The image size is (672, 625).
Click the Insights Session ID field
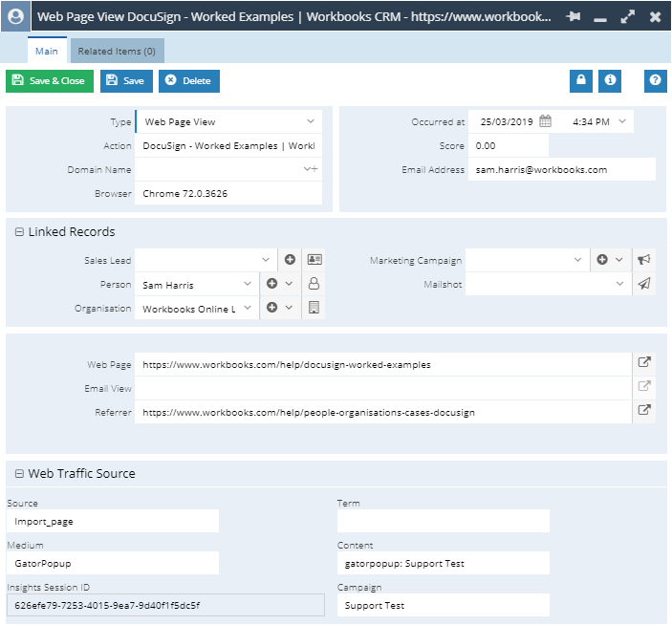point(165,605)
